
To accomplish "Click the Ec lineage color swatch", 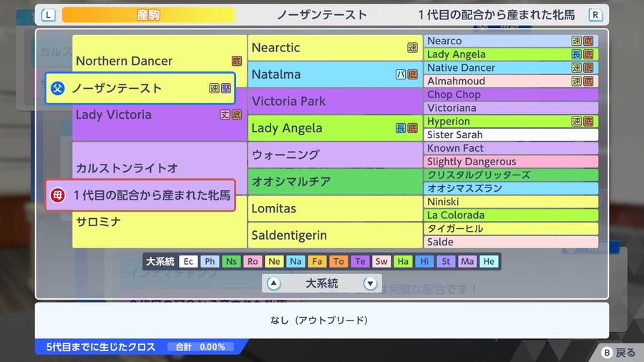I will [x=188, y=261].
